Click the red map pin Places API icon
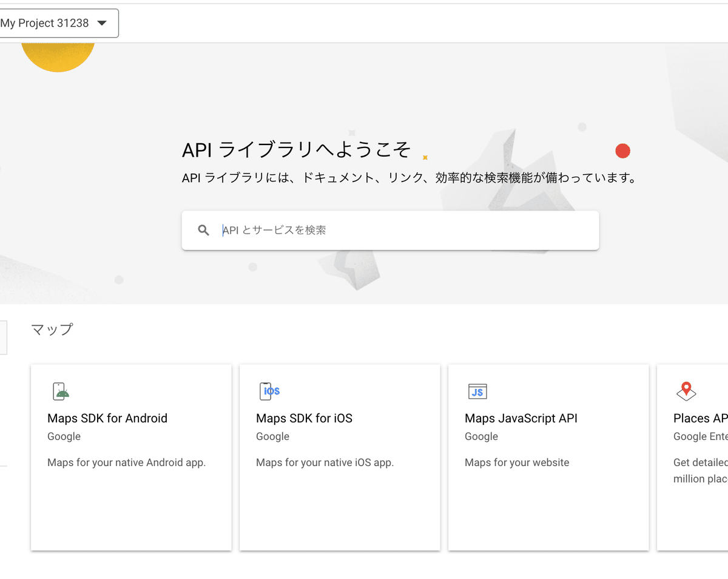The width and height of the screenshot is (728, 579). pos(686,391)
